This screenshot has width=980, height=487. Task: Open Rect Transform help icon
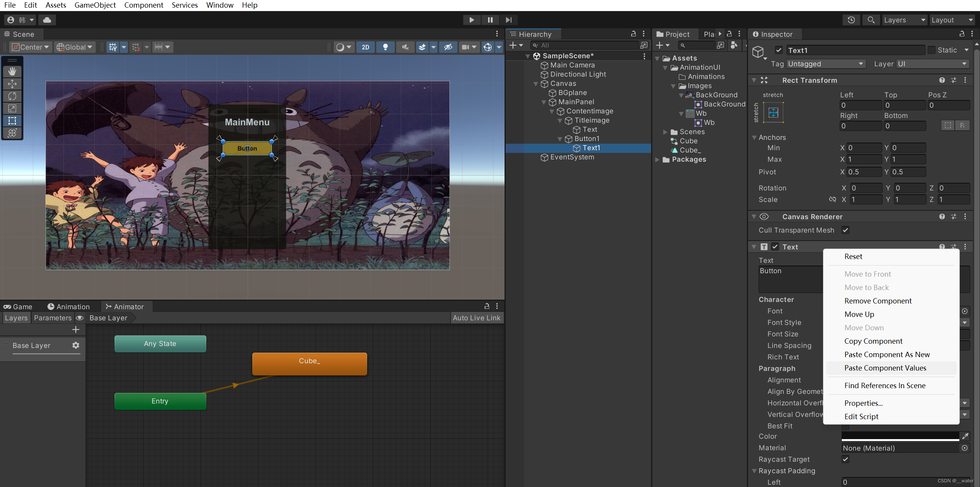(x=942, y=80)
